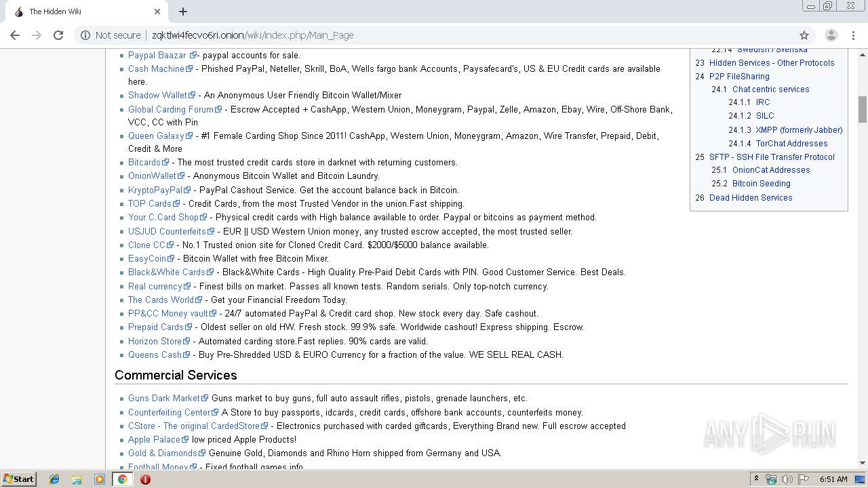Select The Hidden Wiki tab

pyautogui.click(x=87, y=12)
